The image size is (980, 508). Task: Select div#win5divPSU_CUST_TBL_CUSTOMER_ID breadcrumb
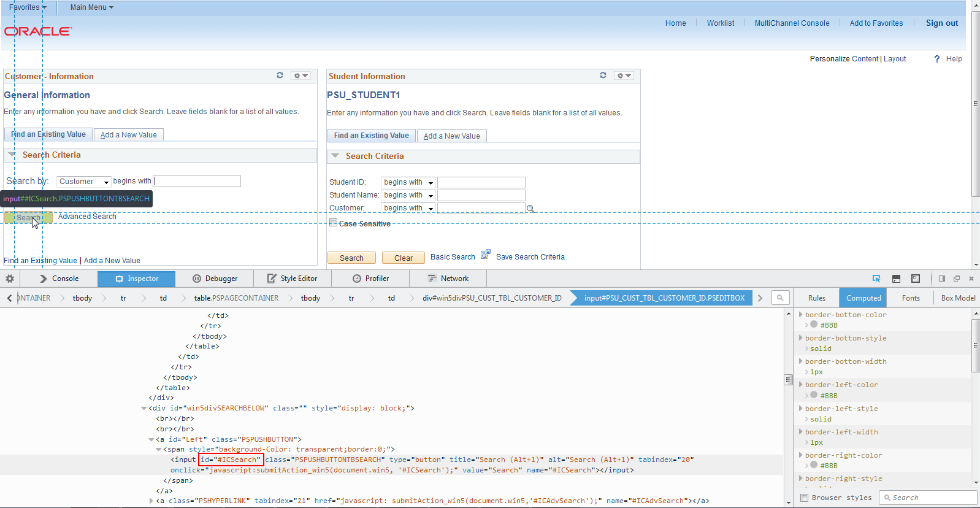492,298
